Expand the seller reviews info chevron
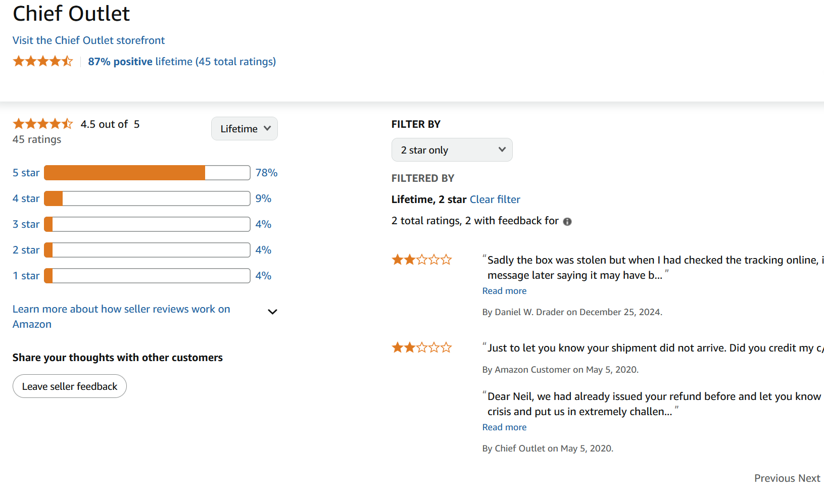The image size is (824, 504). point(272,312)
